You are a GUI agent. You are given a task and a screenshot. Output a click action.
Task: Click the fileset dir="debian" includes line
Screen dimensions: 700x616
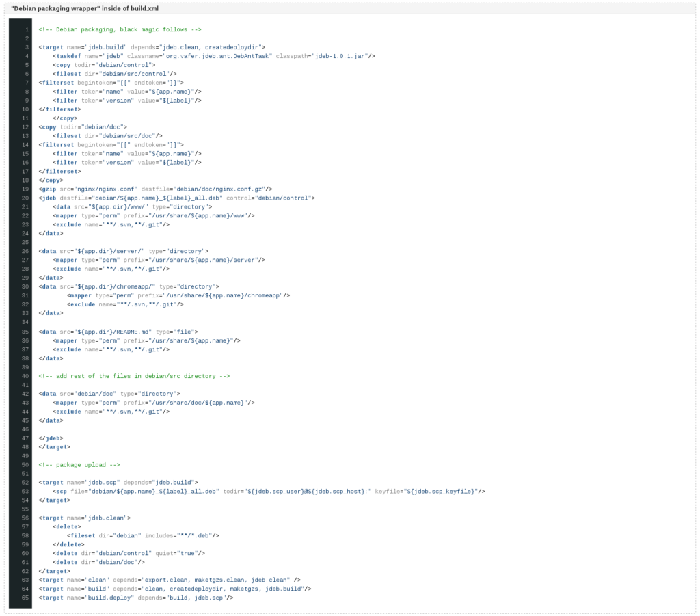click(143, 536)
